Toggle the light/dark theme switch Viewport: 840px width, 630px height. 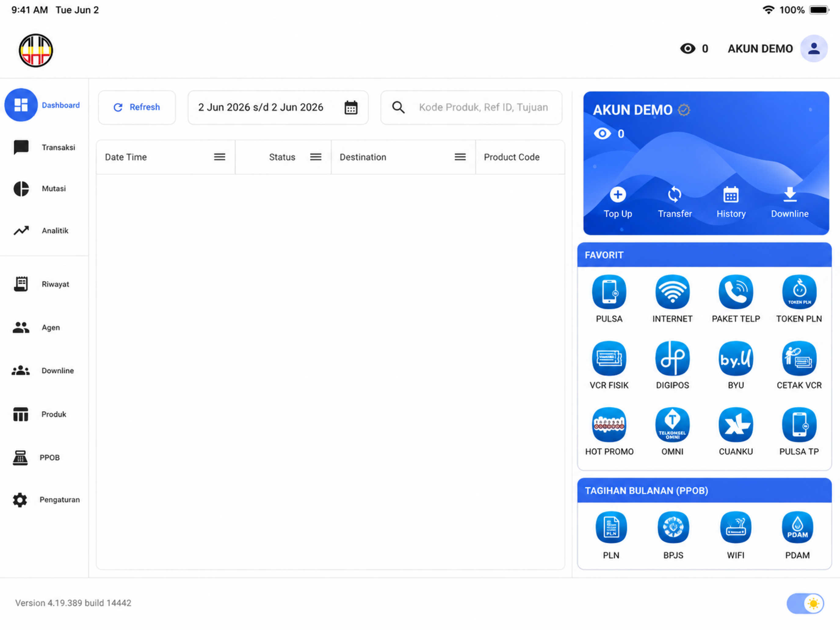point(805,603)
